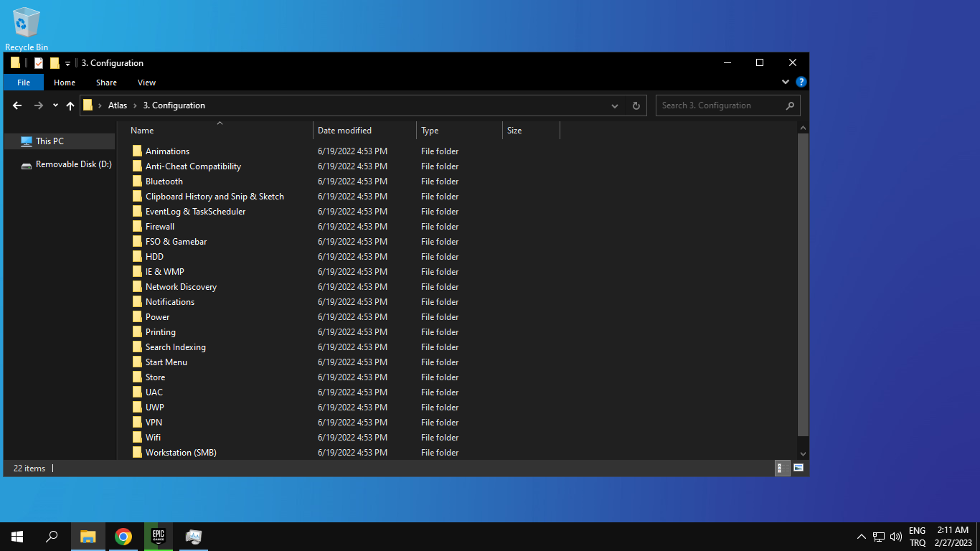Open the Recycle Bin desktop icon
980x551 pixels.
[27, 29]
